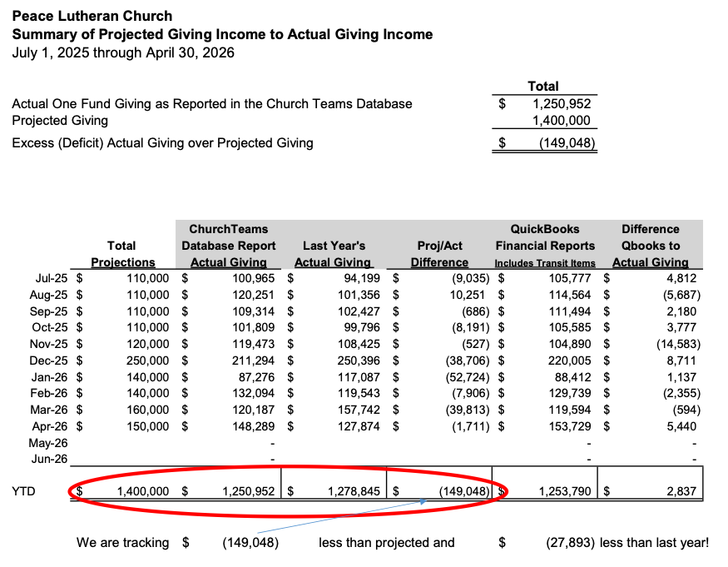Screen dimensions: 728x567
Task: Click Apr-26 QuickBooks value 153,729
Action: (570, 426)
